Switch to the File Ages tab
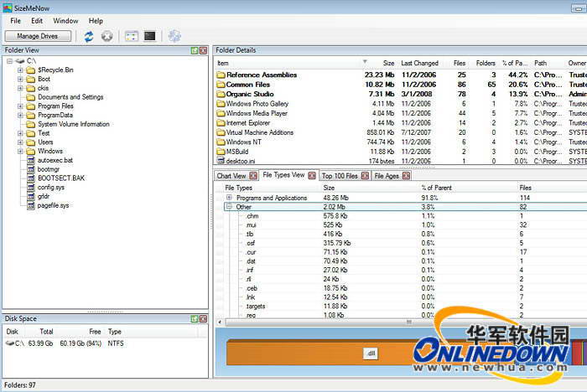587x392 pixels. (x=387, y=176)
